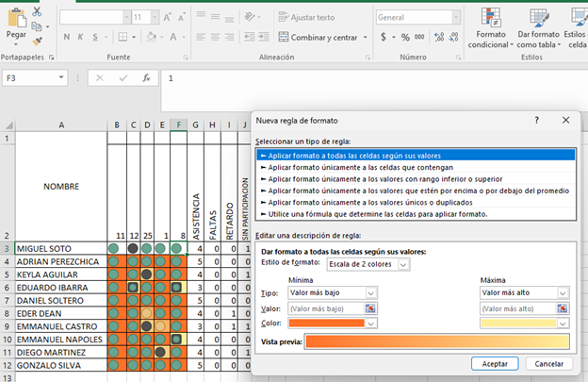The height and width of the screenshot is (382, 588).
Task: Expand the Mínima Tipo dropdown
Action: [x=331, y=293]
